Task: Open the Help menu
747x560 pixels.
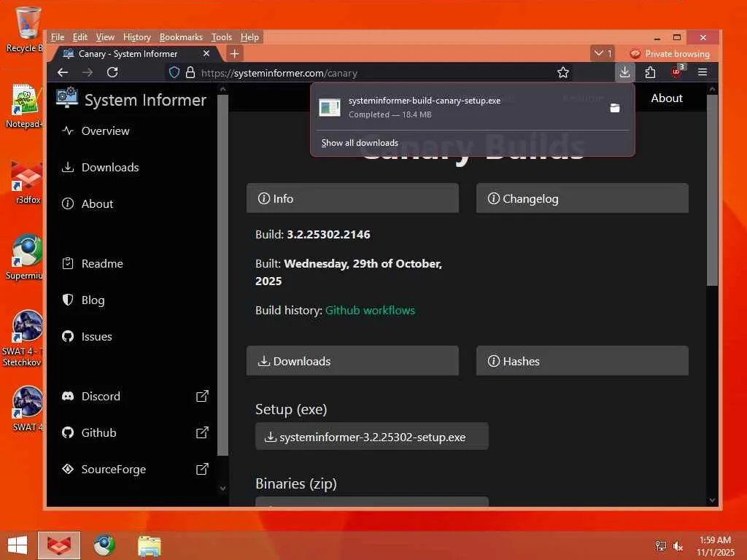Action: pyautogui.click(x=249, y=37)
